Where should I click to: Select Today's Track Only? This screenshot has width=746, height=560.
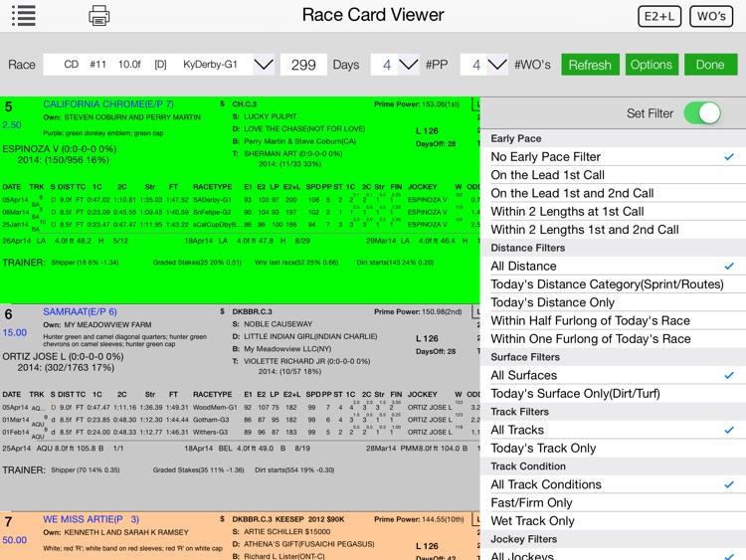coord(613,449)
